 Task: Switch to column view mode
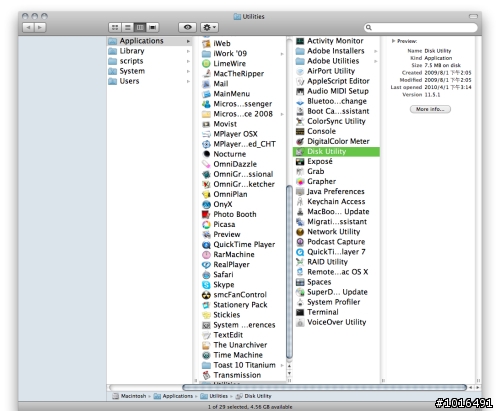pos(140,27)
